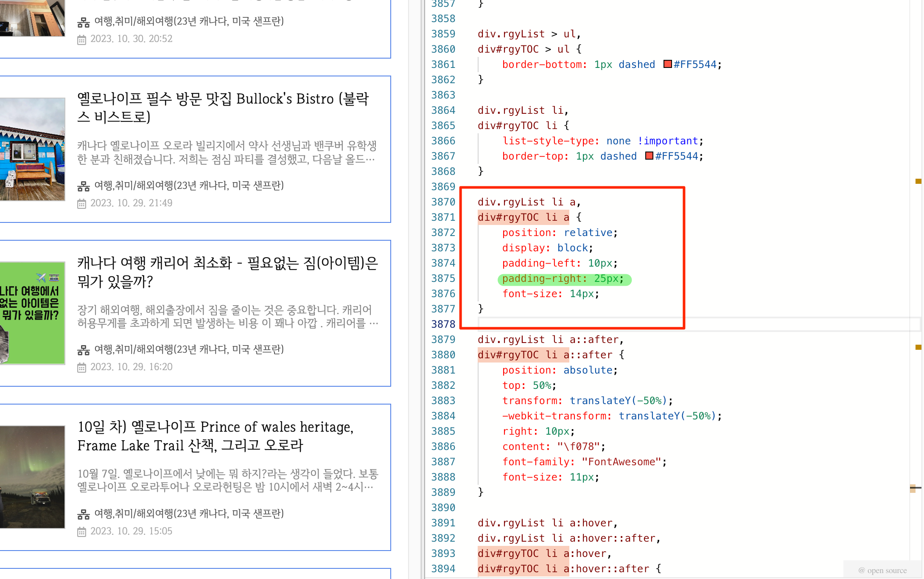This screenshot has width=924, height=579.
Task: Click the calendar icon dated 2023.10.30 20:52
Action: pos(81,39)
